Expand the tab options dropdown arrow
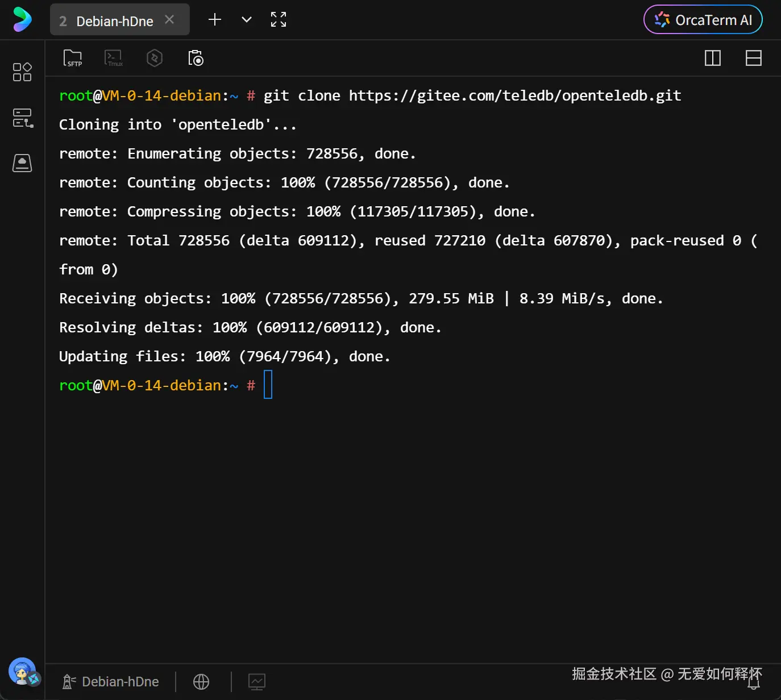781x700 pixels. [x=247, y=20]
